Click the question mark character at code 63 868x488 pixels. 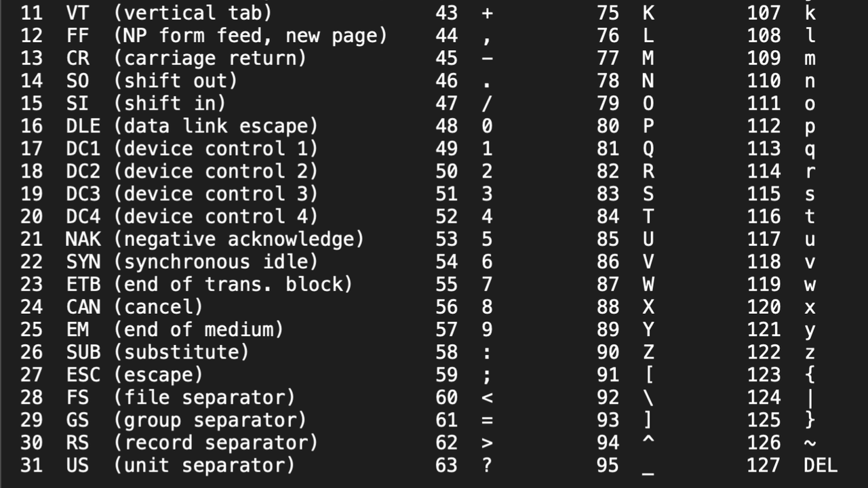(x=487, y=466)
